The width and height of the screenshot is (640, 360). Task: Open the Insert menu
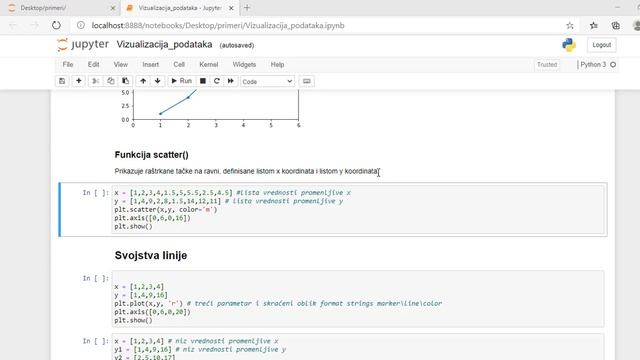pyautogui.click(x=151, y=64)
